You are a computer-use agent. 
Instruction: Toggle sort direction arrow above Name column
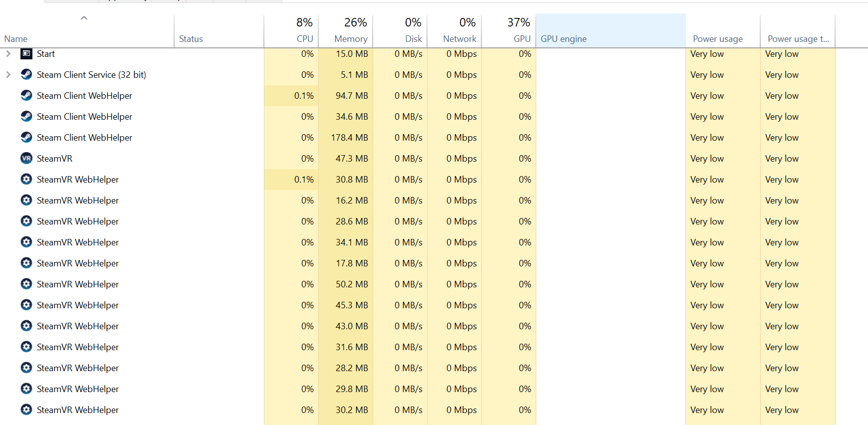point(84,18)
